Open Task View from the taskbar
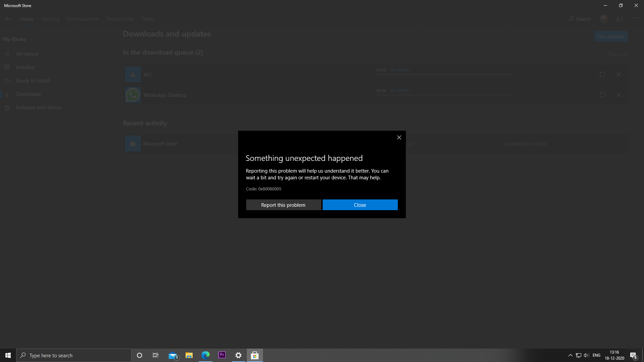 click(156, 355)
